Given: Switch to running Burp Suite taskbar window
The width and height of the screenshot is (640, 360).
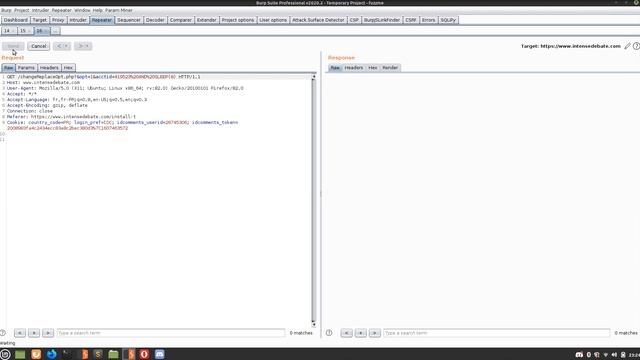Looking at the screenshot, I should click(130, 354).
